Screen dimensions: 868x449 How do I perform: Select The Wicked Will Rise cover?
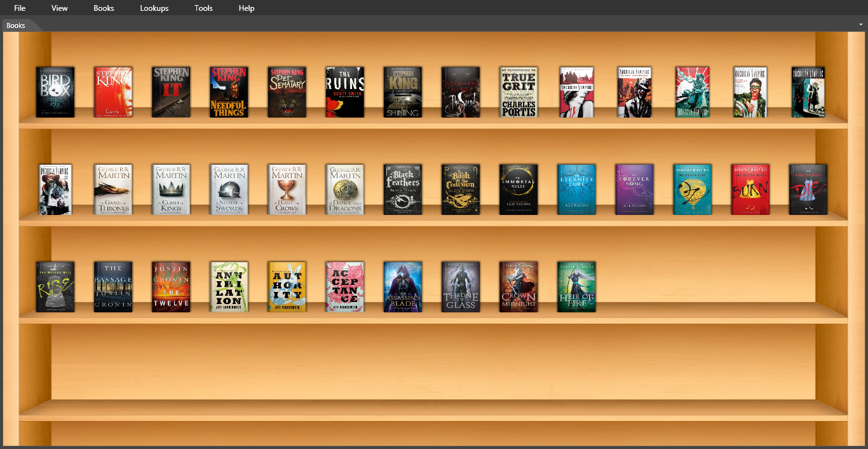[x=55, y=287]
